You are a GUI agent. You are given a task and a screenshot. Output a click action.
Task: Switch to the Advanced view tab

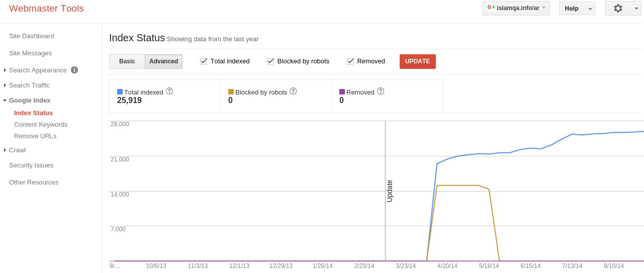tap(164, 61)
